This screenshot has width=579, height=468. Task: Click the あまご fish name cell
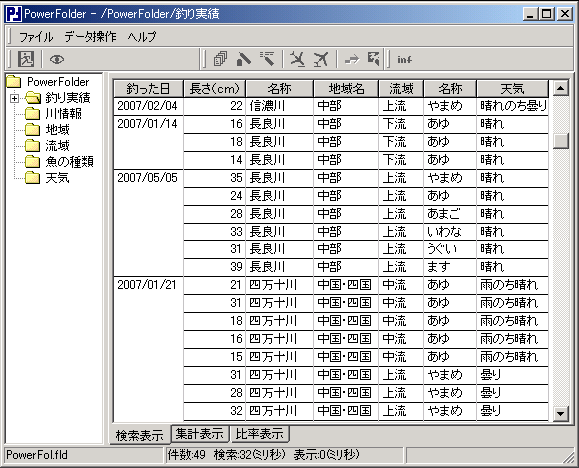(x=450, y=214)
